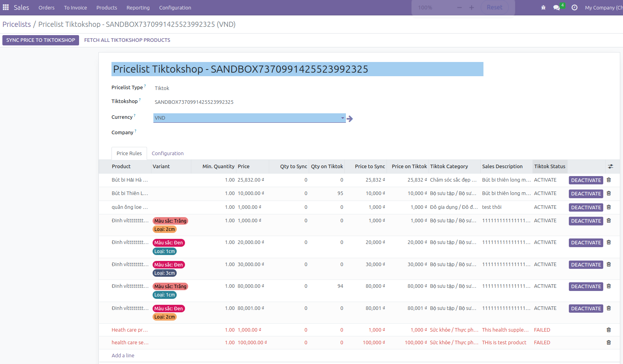Deactivate the quần ông loe product
The image size is (623, 364).
tap(585, 208)
